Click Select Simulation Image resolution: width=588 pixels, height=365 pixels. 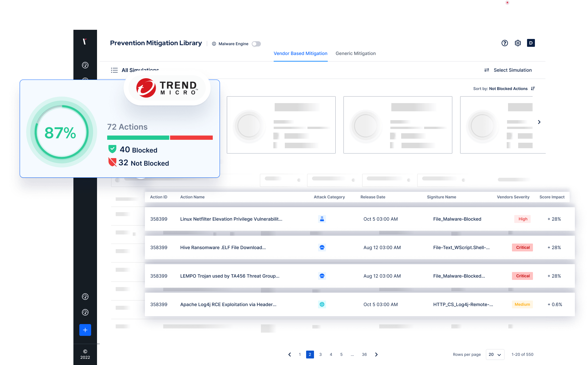point(512,70)
